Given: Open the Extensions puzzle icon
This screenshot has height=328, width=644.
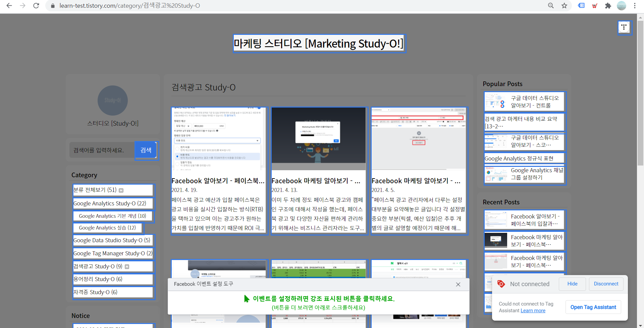Looking at the screenshot, I should click(608, 6).
